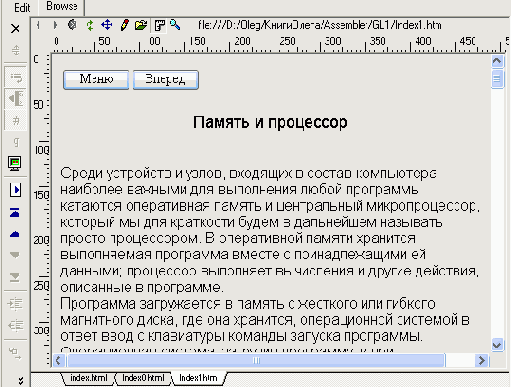The height and width of the screenshot is (387, 511).
Task: Expand the sidebar overflow chevron
Action: (x=21, y=380)
